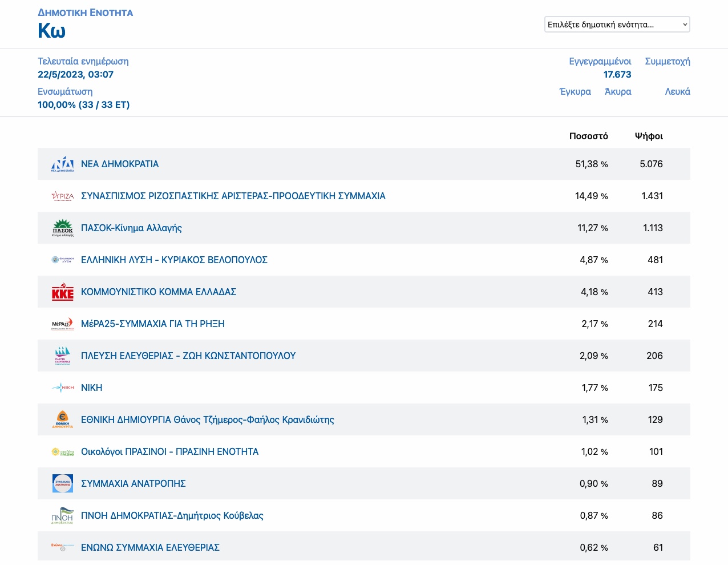
Task: Click the '2,17 %' percentage value
Action: point(595,324)
